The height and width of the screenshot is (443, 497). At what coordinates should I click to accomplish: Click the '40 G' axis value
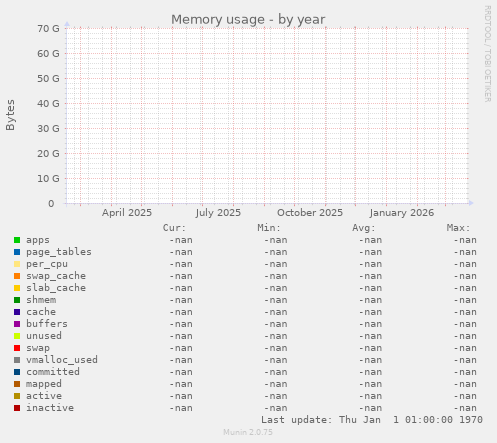(x=48, y=104)
